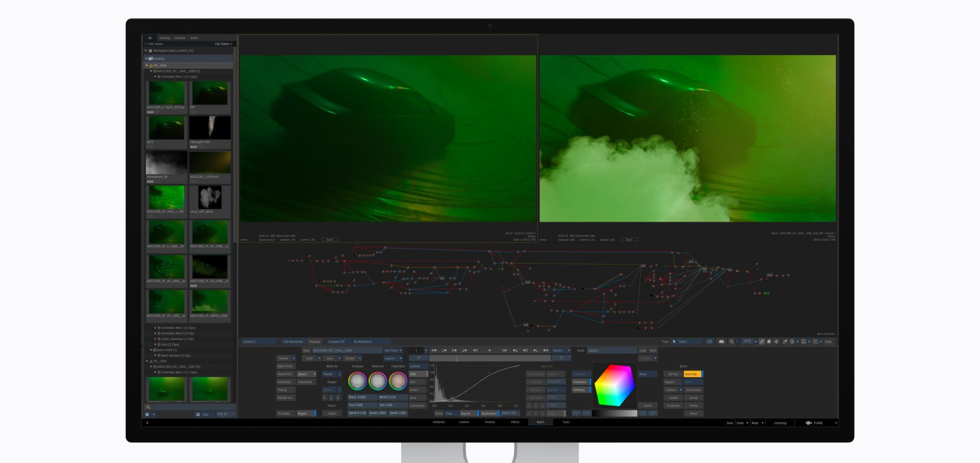The image size is (980, 463).
Task: Click the home view icon
Action: pyautogui.click(x=769, y=342)
